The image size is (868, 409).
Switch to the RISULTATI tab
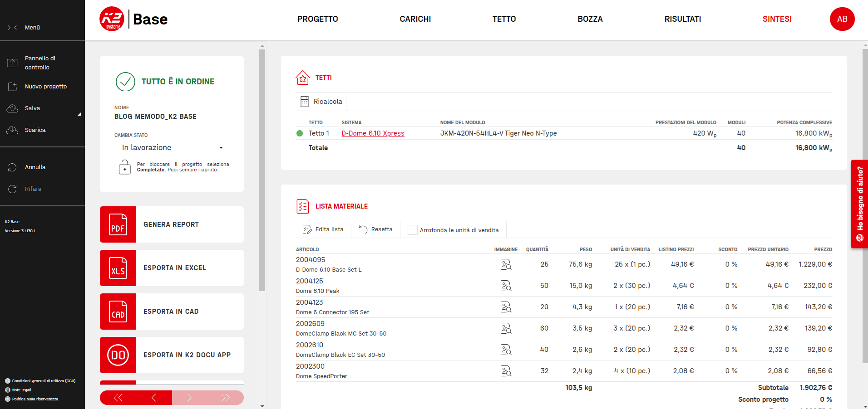click(x=682, y=19)
